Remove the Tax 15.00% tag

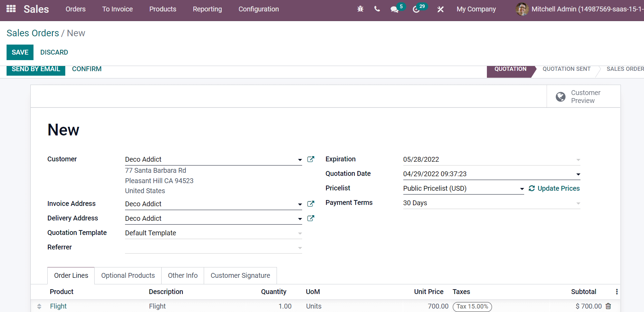pyautogui.click(x=472, y=306)
